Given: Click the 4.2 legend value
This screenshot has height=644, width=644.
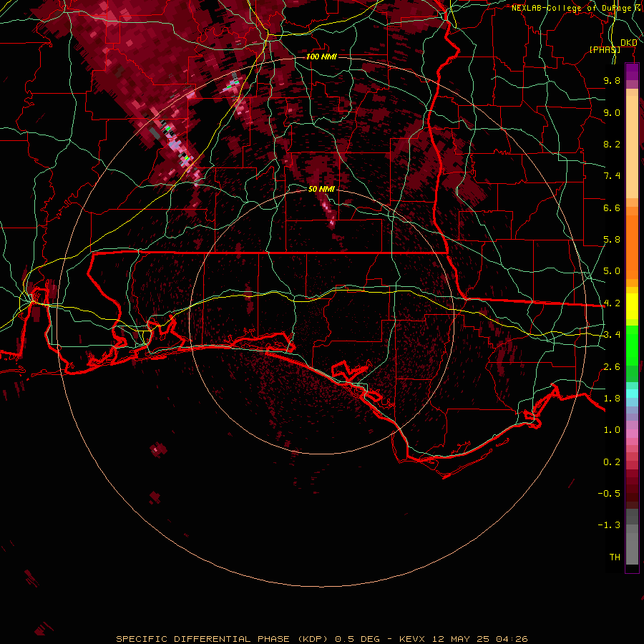Looking at the screenshot, I should tap(612, 303).
